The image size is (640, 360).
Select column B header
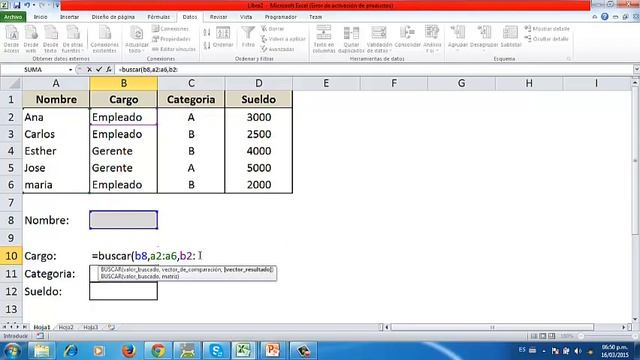pyautogui.click(x=123, y=83)
